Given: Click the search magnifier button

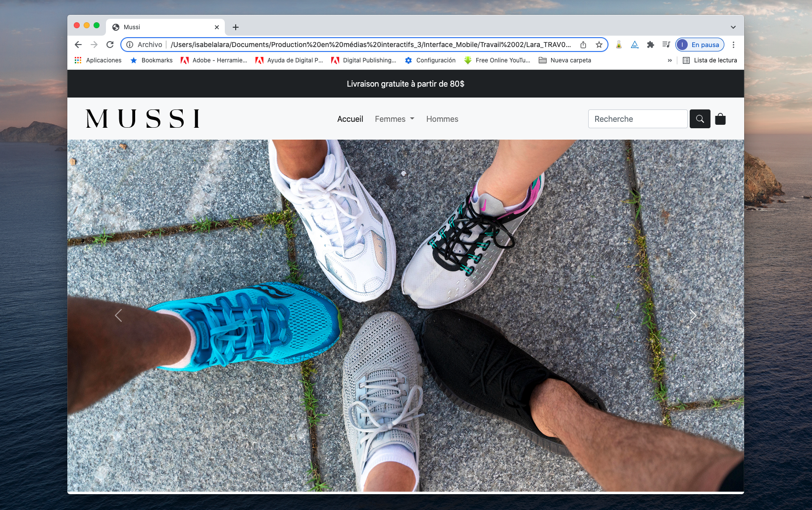Looking at the screenshot, I should coord(700,119).
